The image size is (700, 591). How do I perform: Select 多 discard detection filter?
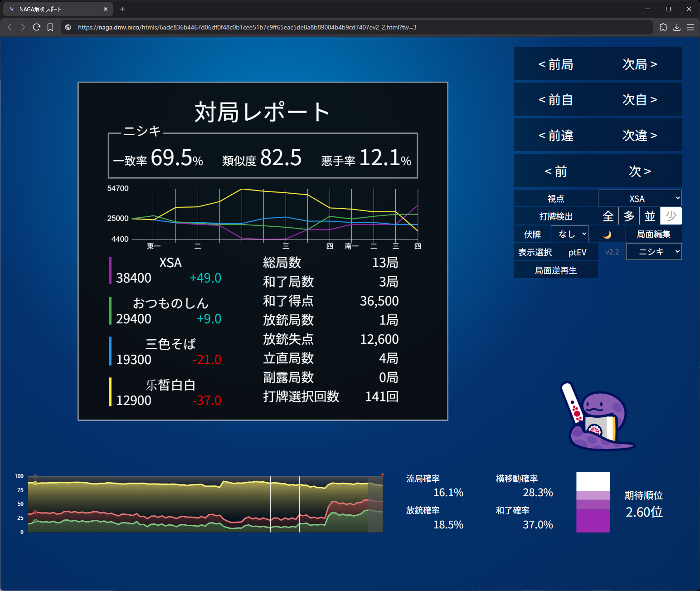coord(629,216)
